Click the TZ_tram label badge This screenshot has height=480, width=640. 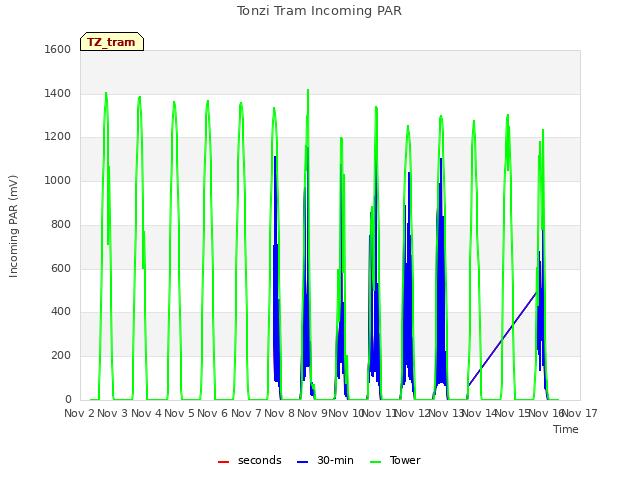click(112, 42)
